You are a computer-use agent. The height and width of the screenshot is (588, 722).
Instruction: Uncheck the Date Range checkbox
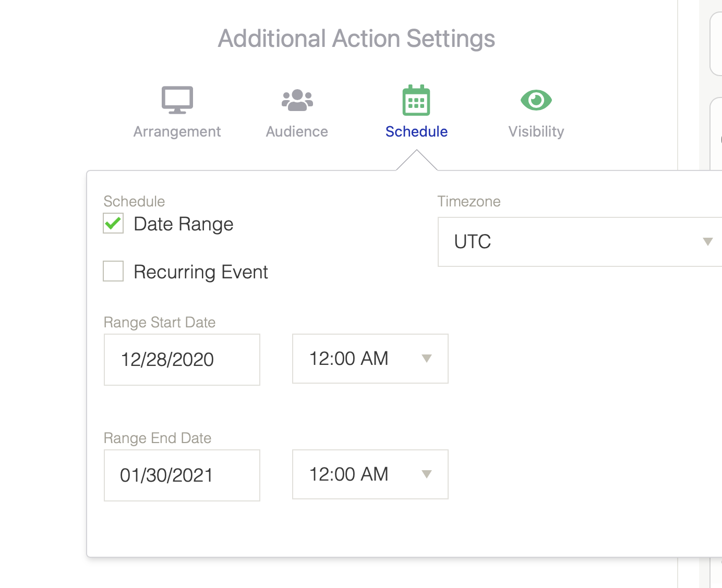point(113,224)
